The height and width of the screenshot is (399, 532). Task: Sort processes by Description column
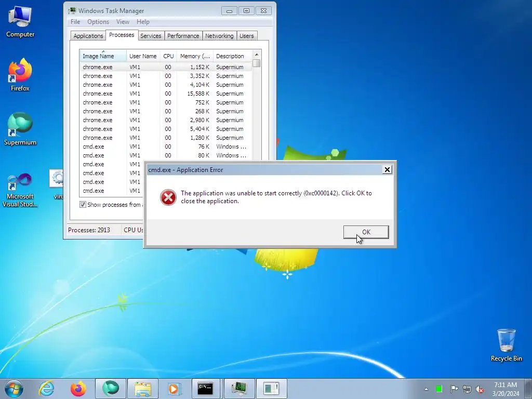(232, 56)
